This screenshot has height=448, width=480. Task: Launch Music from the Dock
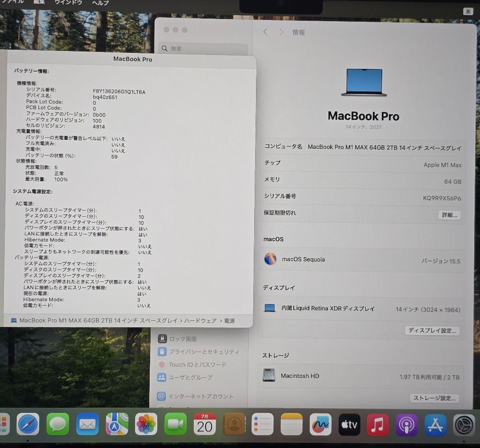coord(378,424)
